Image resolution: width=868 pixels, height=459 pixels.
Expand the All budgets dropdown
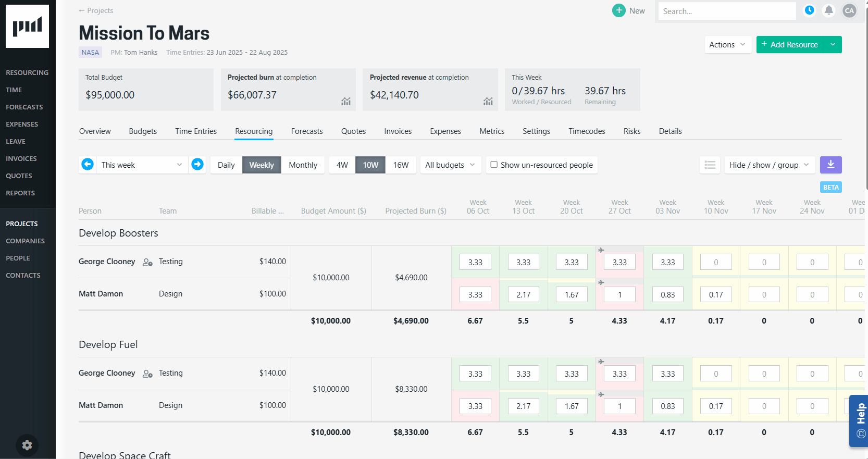pos(450,165)
